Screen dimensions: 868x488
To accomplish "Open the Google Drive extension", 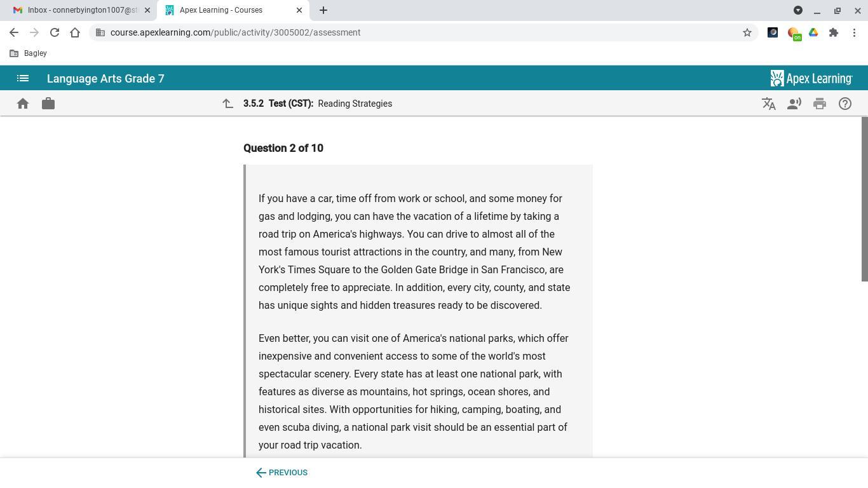I will coord(813,32).
